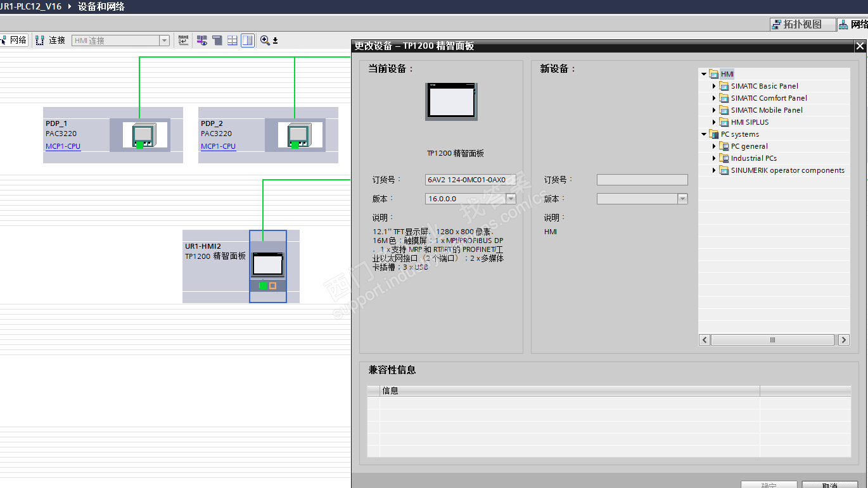Collapse the PC systems tree node arrow
Viewport: 868px width, 488px height.
click(x=704, y=134)
